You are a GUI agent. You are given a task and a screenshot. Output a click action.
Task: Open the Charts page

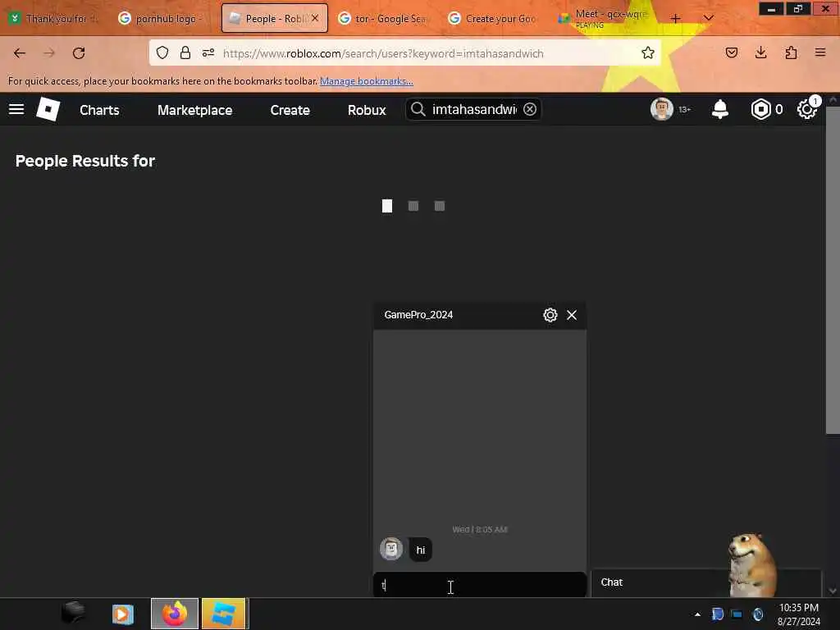coord(99,110)
